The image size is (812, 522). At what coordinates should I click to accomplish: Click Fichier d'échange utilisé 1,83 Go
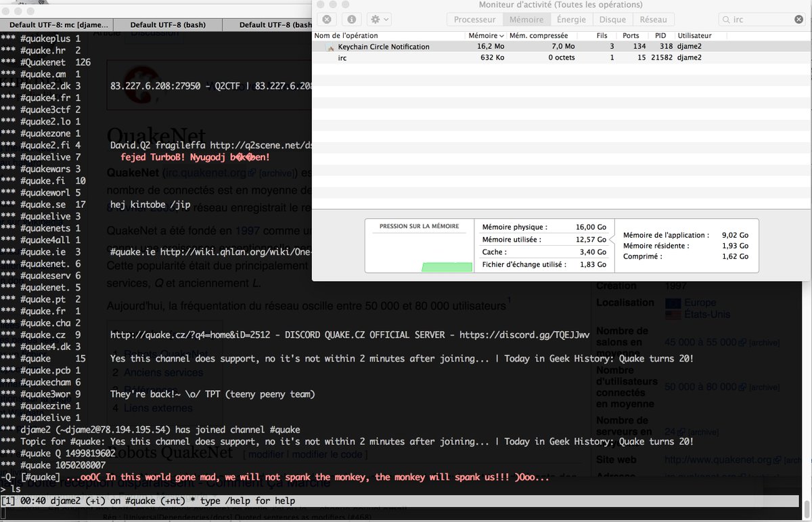click(x=544, y=264)
